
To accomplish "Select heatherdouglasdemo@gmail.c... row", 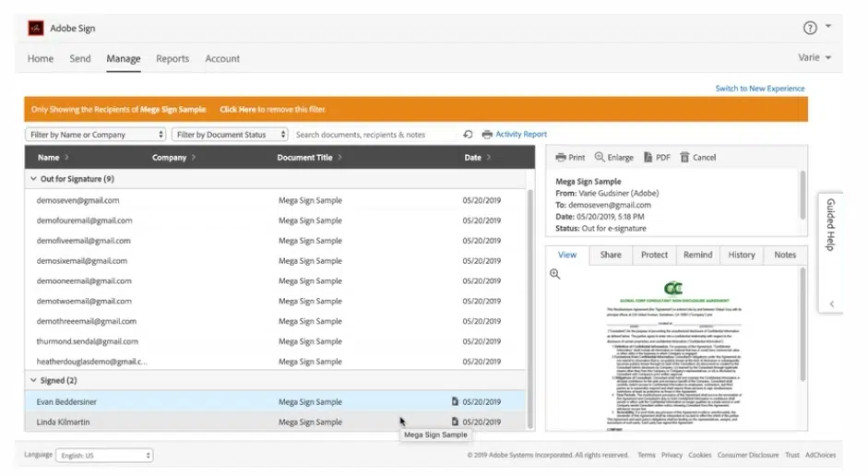I will [x=275, y=362].
